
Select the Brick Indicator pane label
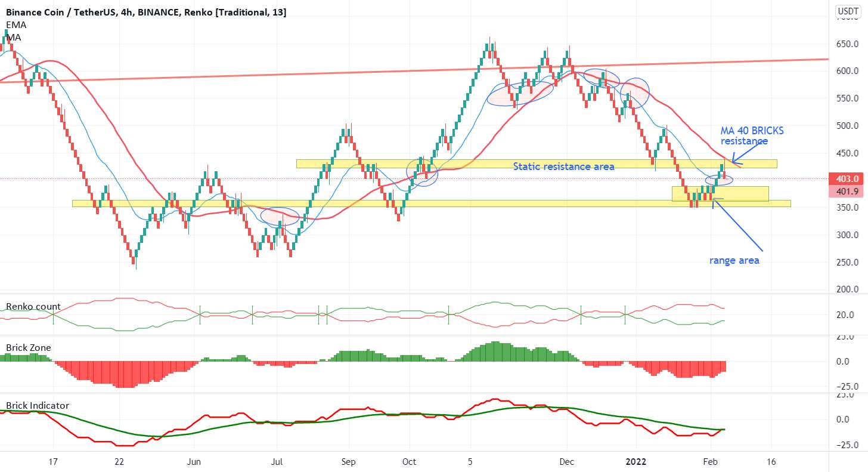pyautogui.click(x=38, y=406)
